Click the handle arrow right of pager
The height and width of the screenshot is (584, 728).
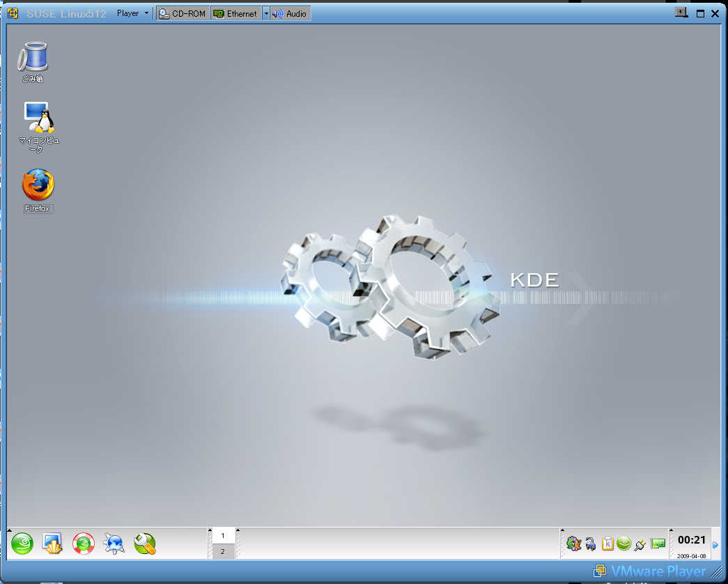coord(238,530)
